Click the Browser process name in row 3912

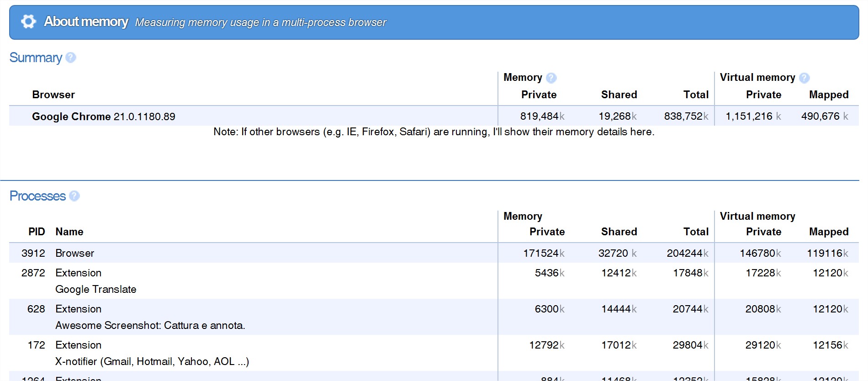pyautogui.click(x=75, y=253)
